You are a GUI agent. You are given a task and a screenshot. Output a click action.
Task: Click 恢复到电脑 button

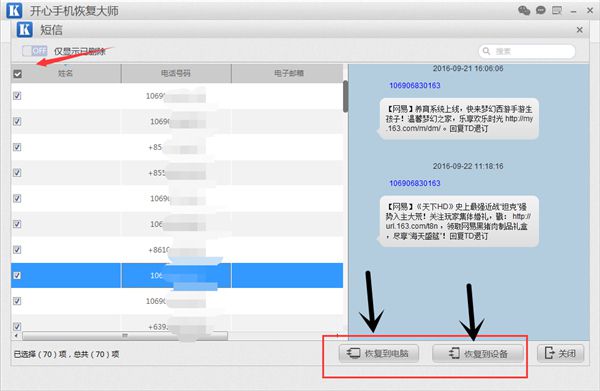click(x=378, y=353)
